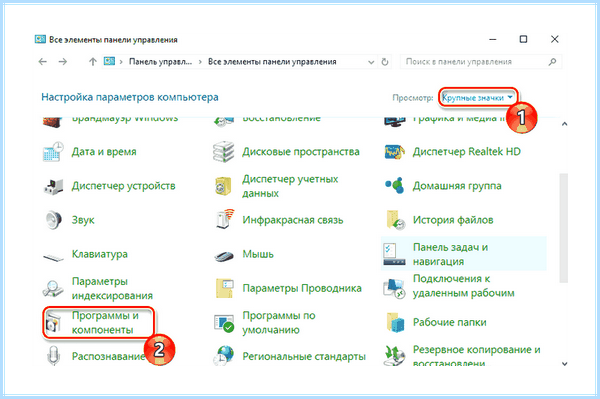This screenshot has height=399, width=600.
Task: Open Домашняя группа link text
Action: [x=457, y=186]
